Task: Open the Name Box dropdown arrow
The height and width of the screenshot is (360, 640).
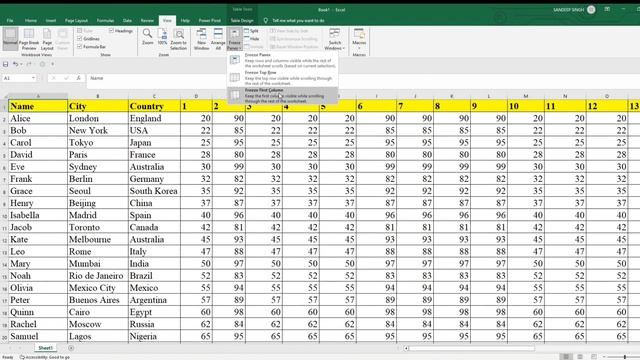Action: (33, 78)
